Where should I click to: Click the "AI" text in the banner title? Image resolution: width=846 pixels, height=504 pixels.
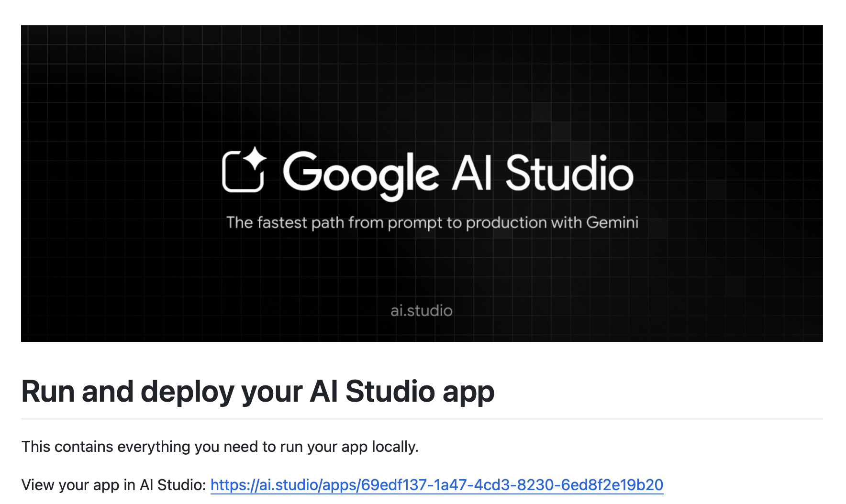coord(472,173)
